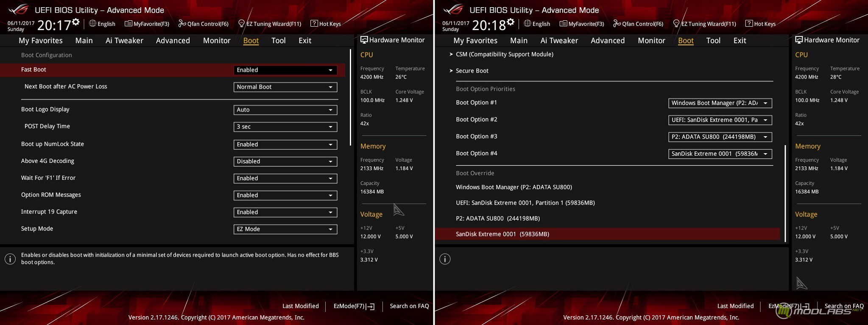Switch to Monitor tab in left window
This screenshot has width=868, height=325.
[217, 41]
